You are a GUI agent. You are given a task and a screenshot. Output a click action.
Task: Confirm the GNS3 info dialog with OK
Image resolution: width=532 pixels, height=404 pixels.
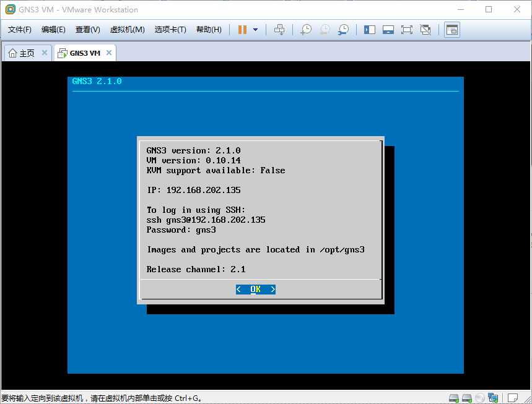tap(256, 289)
